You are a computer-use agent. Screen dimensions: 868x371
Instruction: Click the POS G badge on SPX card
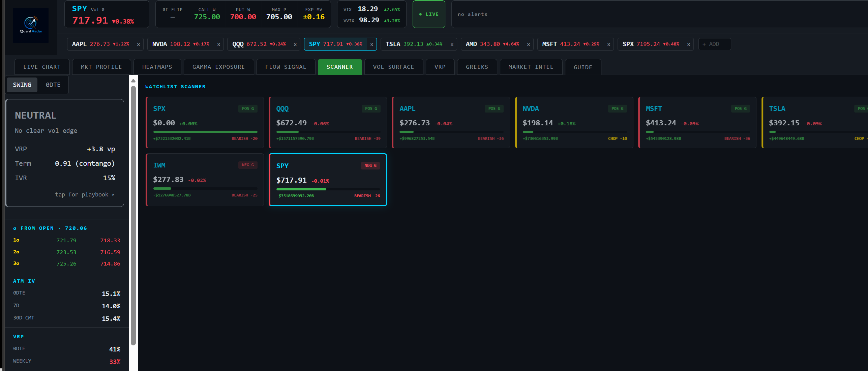248,109
